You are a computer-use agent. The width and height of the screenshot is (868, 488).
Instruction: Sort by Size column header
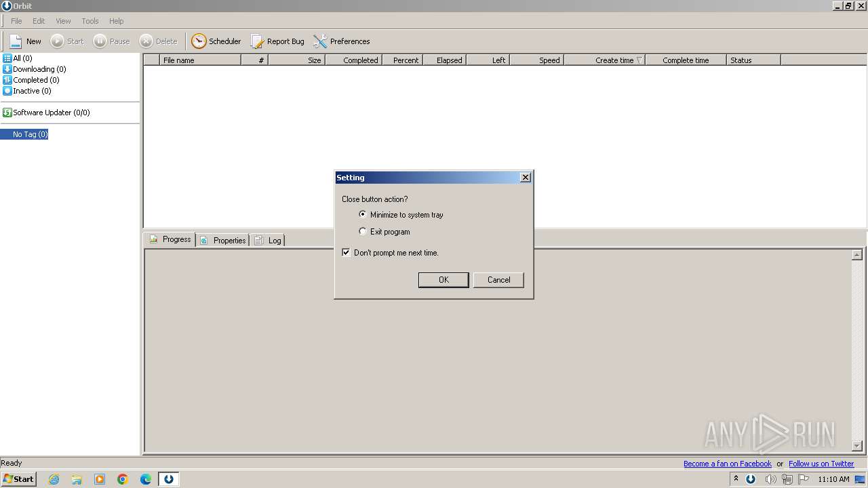[297, 60]
